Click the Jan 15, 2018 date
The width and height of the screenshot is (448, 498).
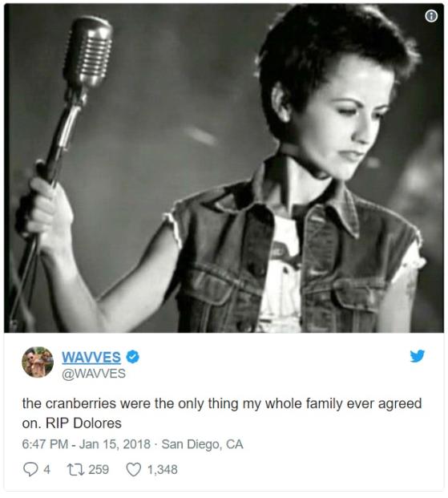pos(115,443)
